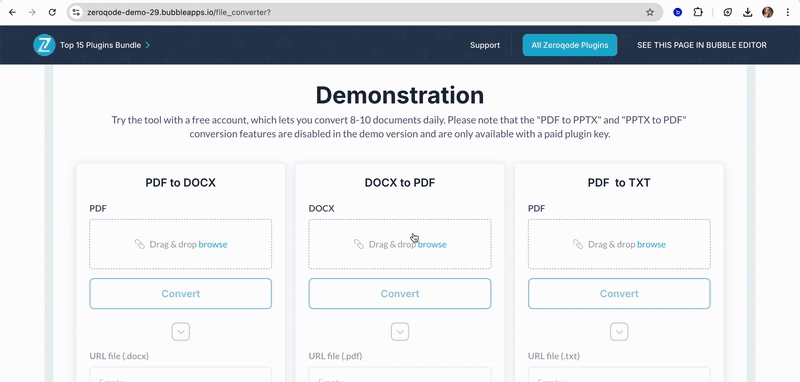This screenshot has width=800, height=382.
Task: Click the 'URL file (.pdf)' label
Action: point(335,356)
